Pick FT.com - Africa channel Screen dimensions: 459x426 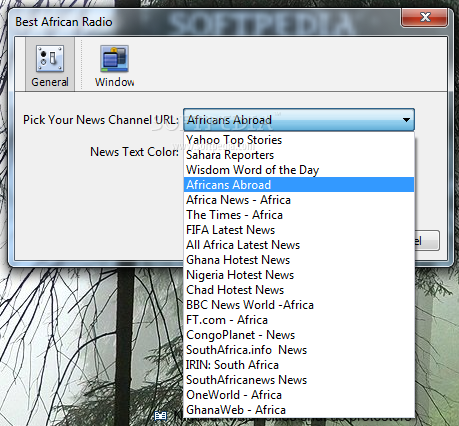pos(299,320)
